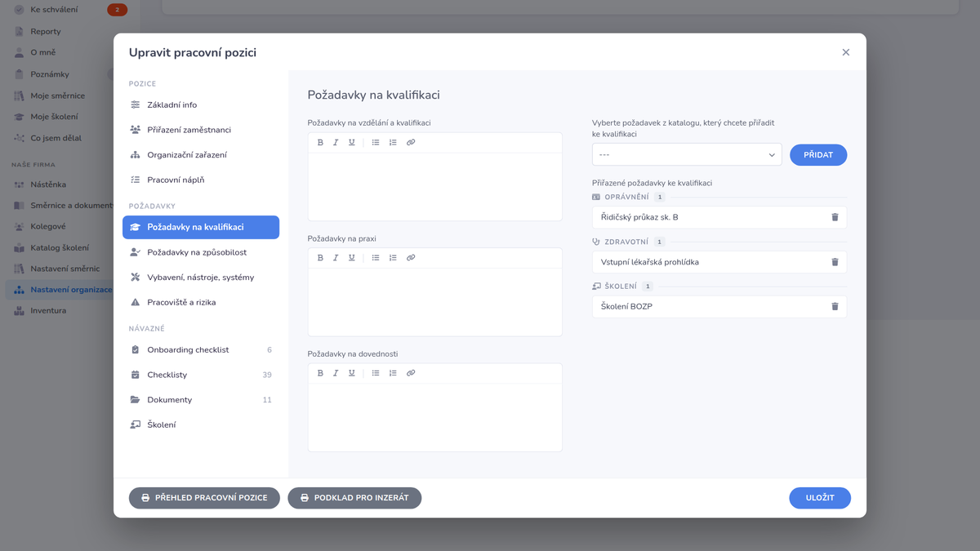Open Checklisty section
Viewport: 980px width, 551px height.
[201, 375]
